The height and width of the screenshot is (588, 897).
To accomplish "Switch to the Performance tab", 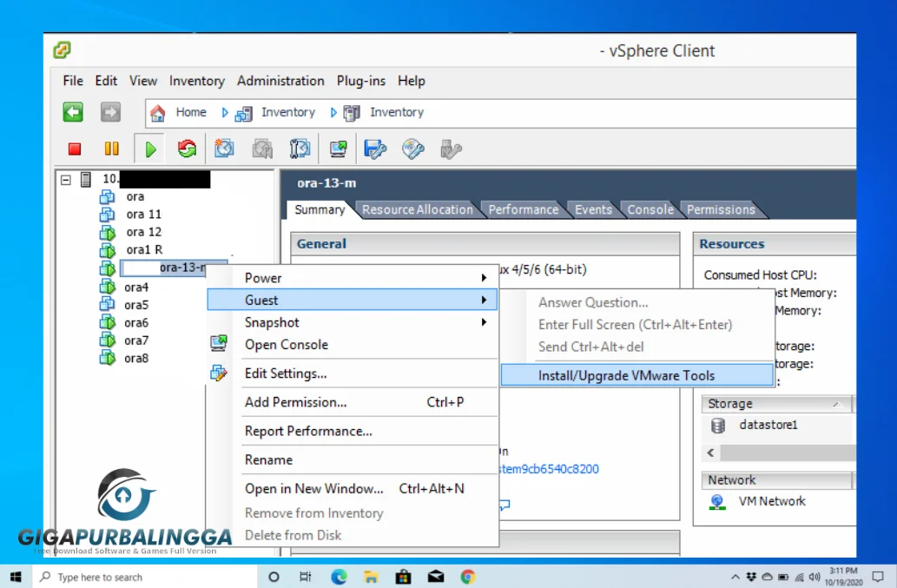I will coord(524,210).
